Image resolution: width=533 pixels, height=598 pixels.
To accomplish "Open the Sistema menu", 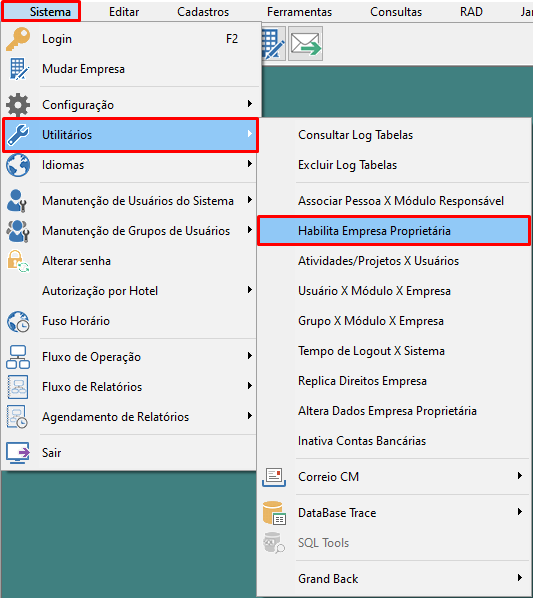I will point(50,12).
